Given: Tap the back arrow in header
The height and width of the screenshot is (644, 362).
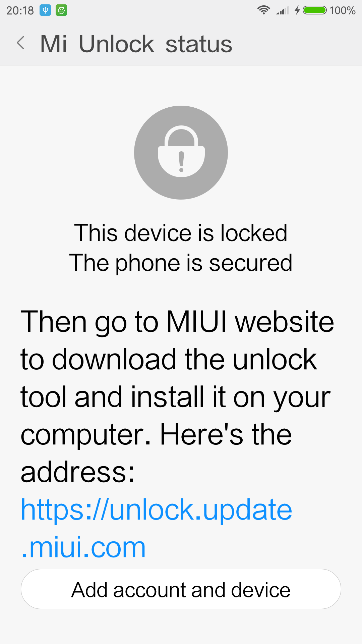Looking at the screenshot, I should coord(21,43).
